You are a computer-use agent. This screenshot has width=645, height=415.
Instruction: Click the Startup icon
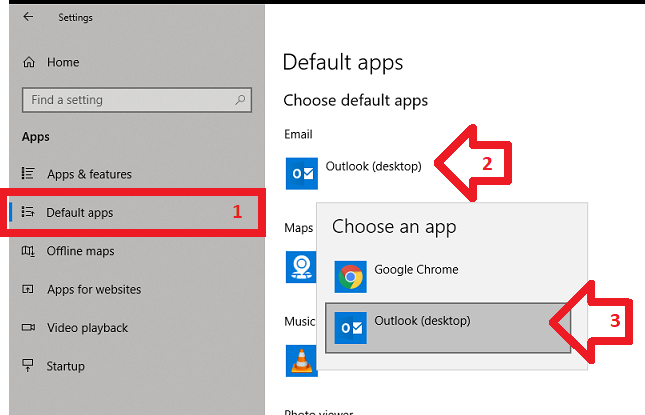tap(28, 365)
